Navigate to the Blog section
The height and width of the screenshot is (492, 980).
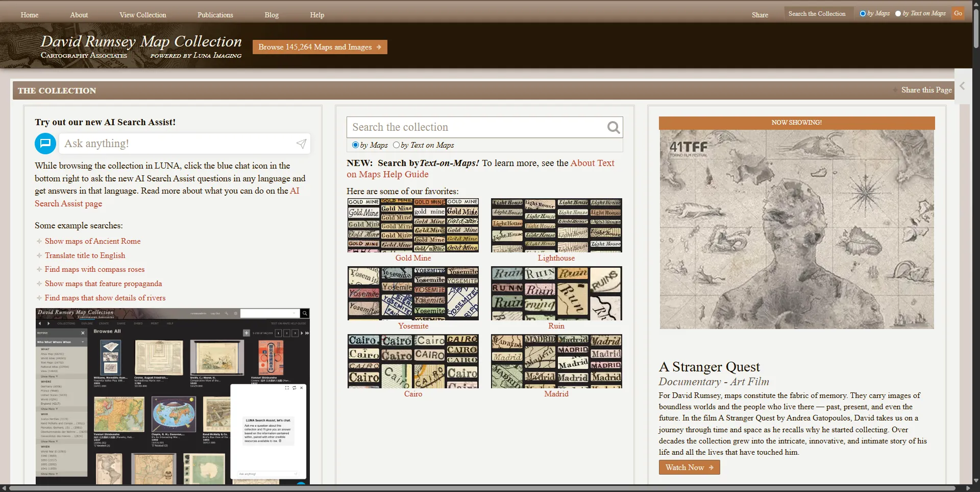click(x=271, y=15)
